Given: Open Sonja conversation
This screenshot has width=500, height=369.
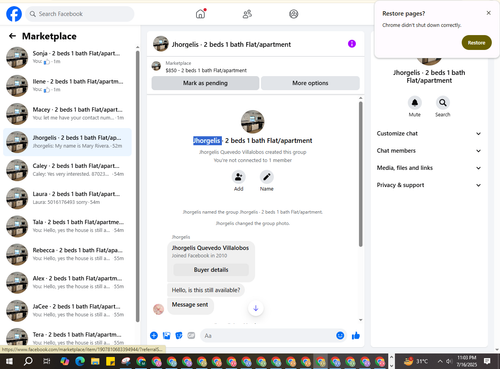Looking at the screenshot, I should tap(68, 57).
